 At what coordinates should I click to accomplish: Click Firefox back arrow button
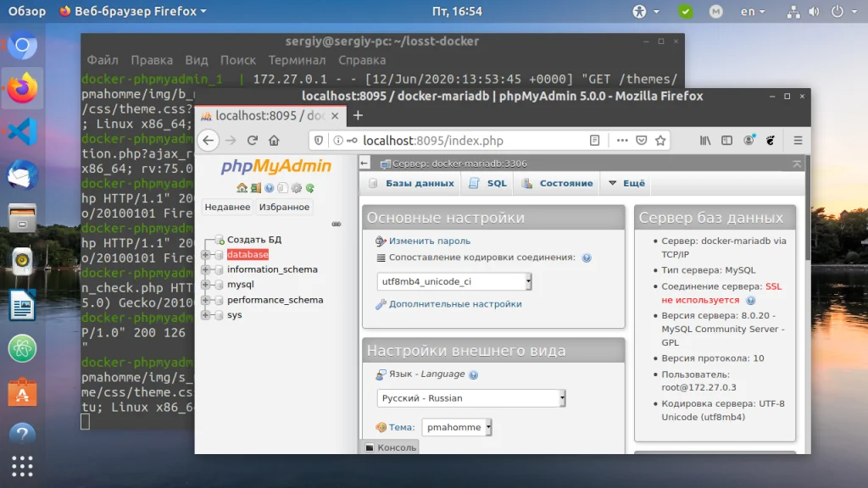pos(209,141)
